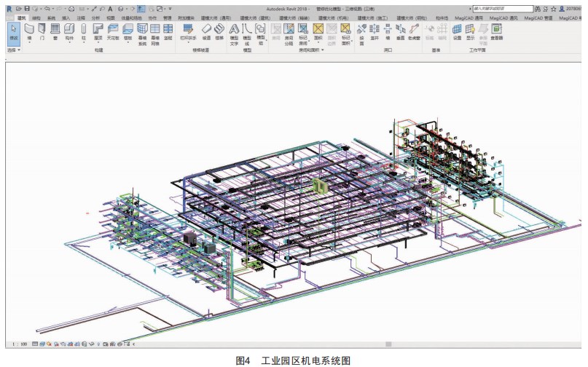Image resolution: width=588 pixels, height=367 pixels.
Task: Expand the Select (选择) panel dropdown
Action: (x=13, y=50)
